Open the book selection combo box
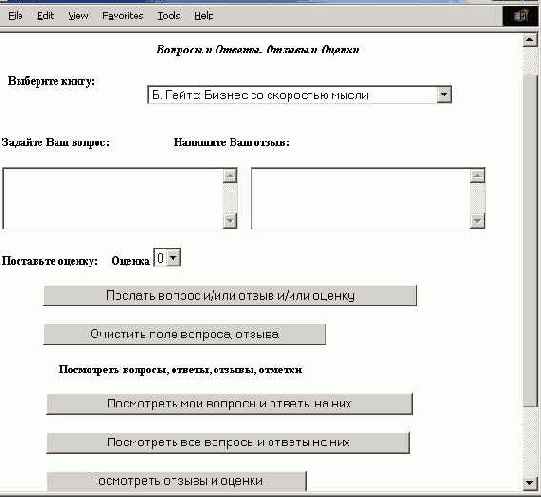The height and width of the screenshot is (497, 541). tap(299, 95)
